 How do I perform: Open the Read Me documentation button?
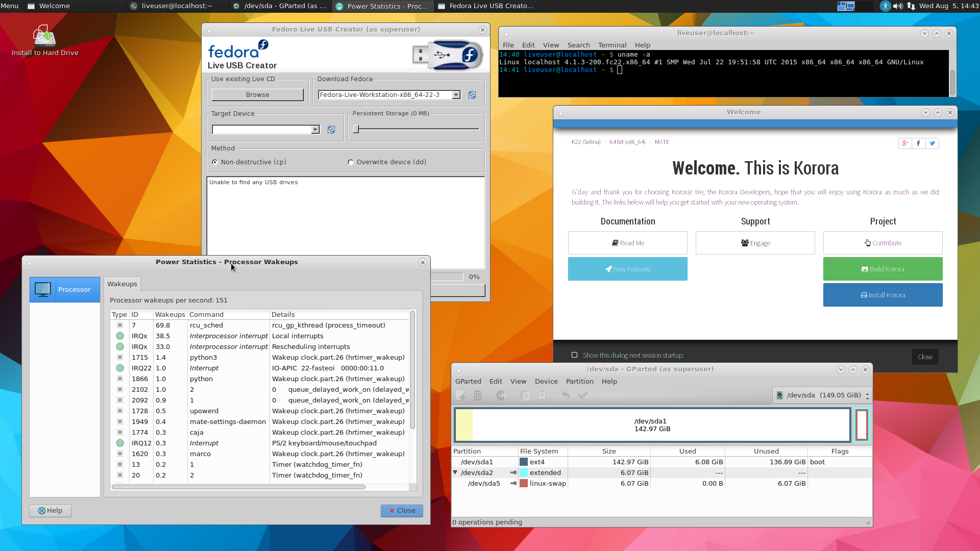click(627, 243)
